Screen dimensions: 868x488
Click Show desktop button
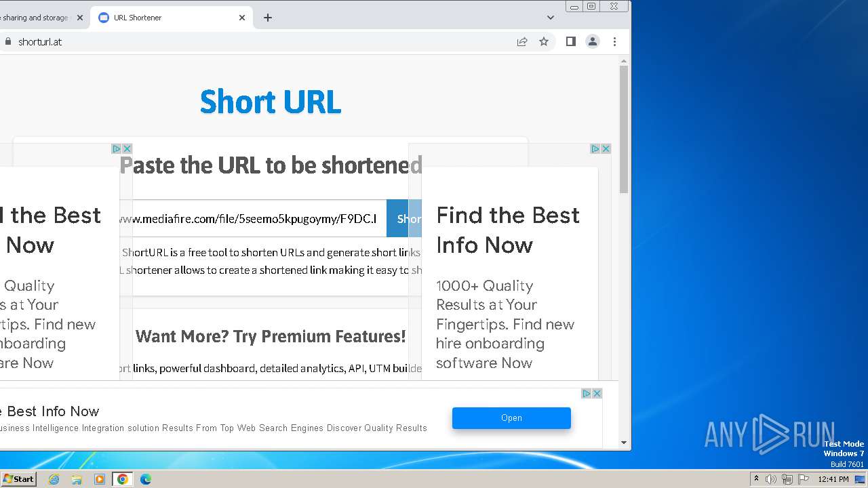(x=861, y=479)
